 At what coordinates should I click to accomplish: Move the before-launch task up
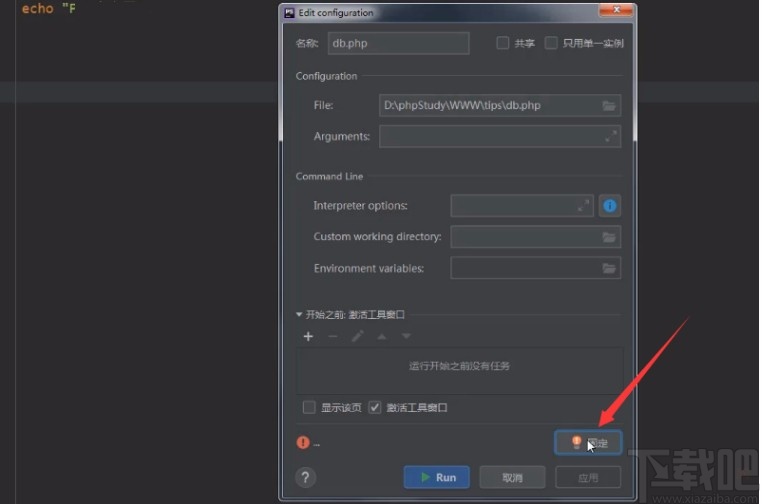coord(382,336)
